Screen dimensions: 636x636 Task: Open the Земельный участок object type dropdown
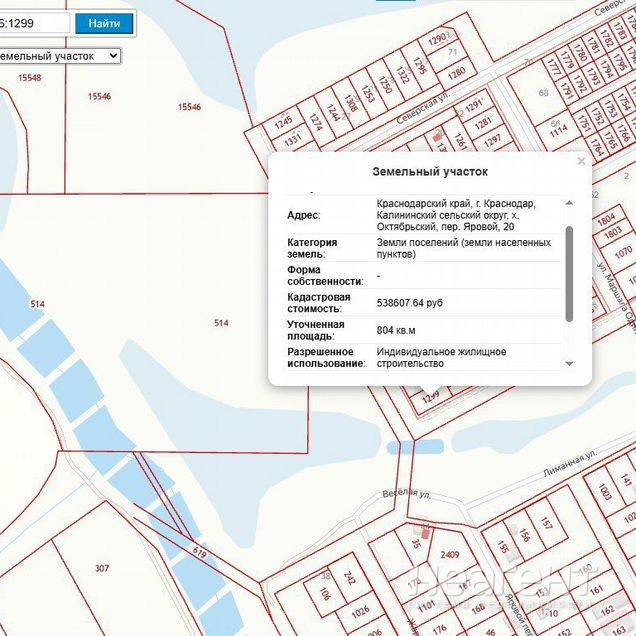click(58, 56)
